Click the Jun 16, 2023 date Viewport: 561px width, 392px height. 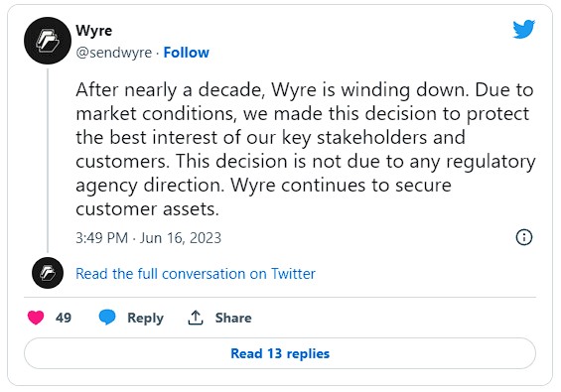[x=181, y=238]
